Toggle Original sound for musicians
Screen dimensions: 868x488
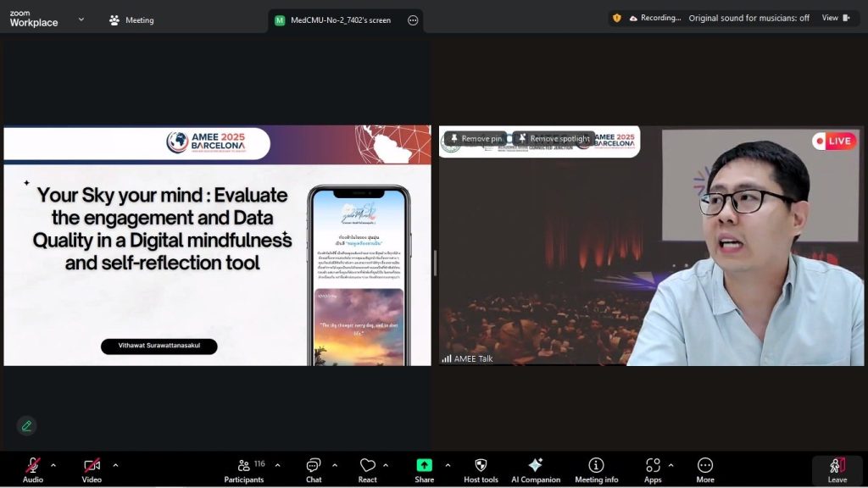pos(748,18)
